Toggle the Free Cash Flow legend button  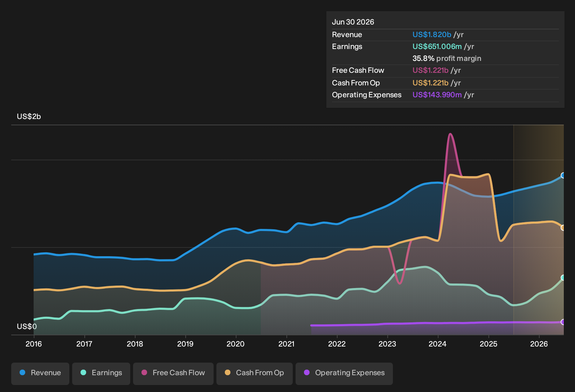point(173,373)
